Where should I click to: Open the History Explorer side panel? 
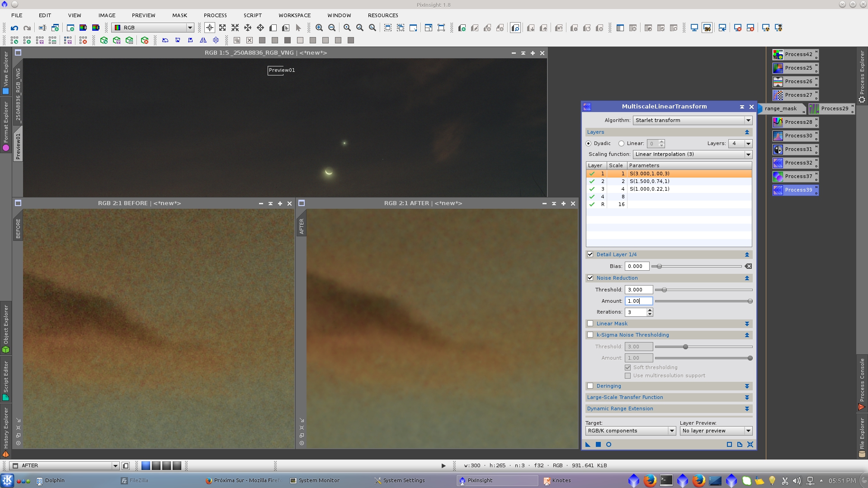5,432
